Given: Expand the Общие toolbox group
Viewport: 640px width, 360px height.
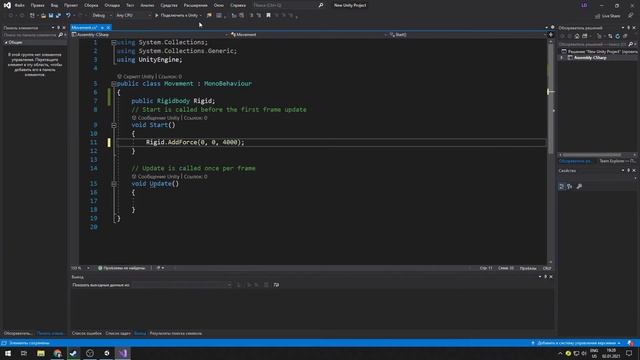Looking at the screenshot, I should pos(6,42).
